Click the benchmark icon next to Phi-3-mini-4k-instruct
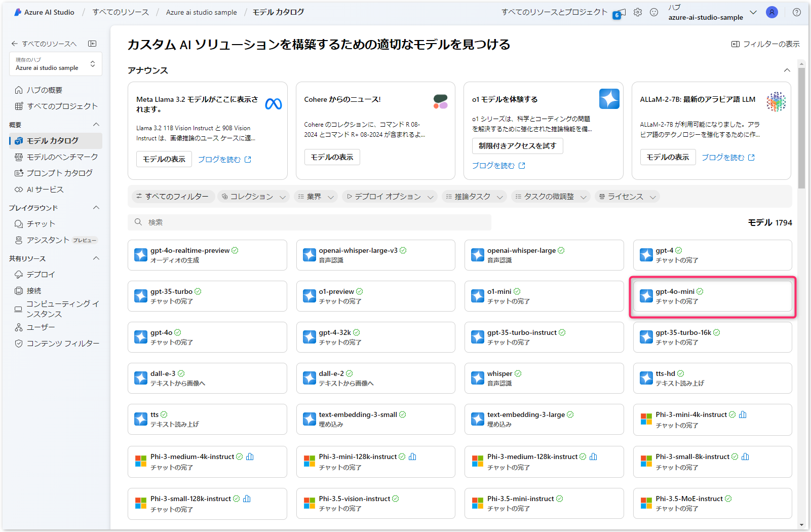 click(x=743, y=414)
